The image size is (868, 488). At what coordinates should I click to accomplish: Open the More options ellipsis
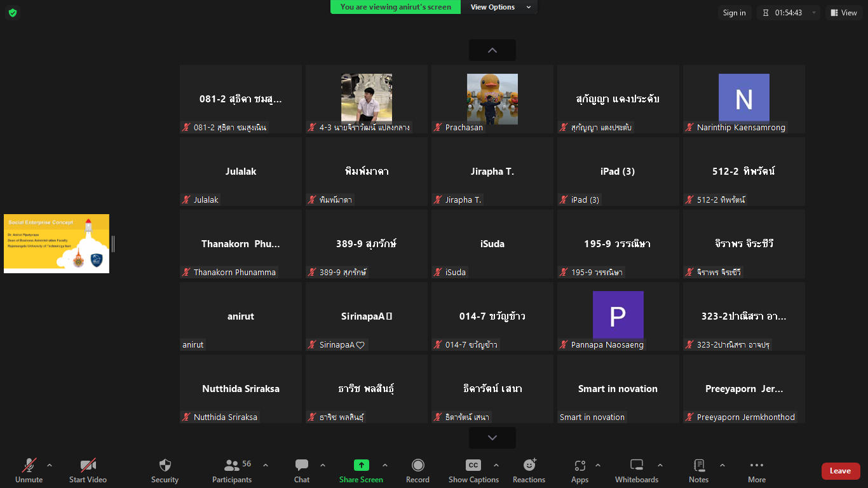(x=757, y=465)
